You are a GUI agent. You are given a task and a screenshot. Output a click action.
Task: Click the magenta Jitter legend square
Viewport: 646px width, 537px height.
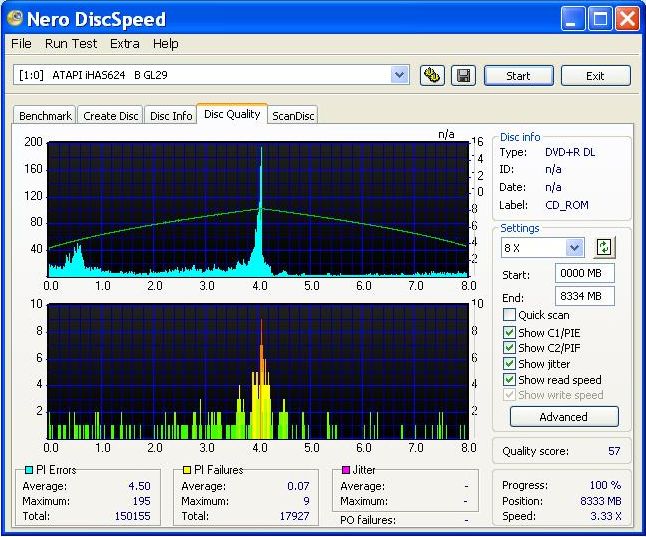[x=346, y=470]
